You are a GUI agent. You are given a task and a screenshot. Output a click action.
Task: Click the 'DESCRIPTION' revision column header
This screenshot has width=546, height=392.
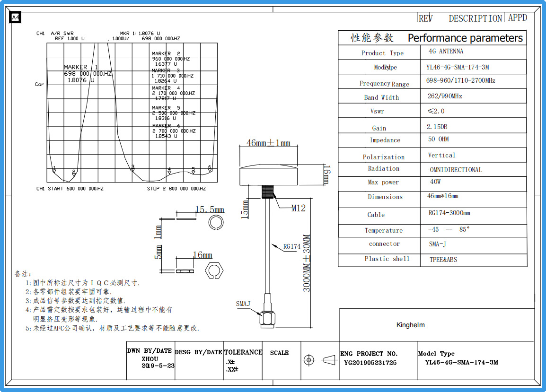[476, 18]
